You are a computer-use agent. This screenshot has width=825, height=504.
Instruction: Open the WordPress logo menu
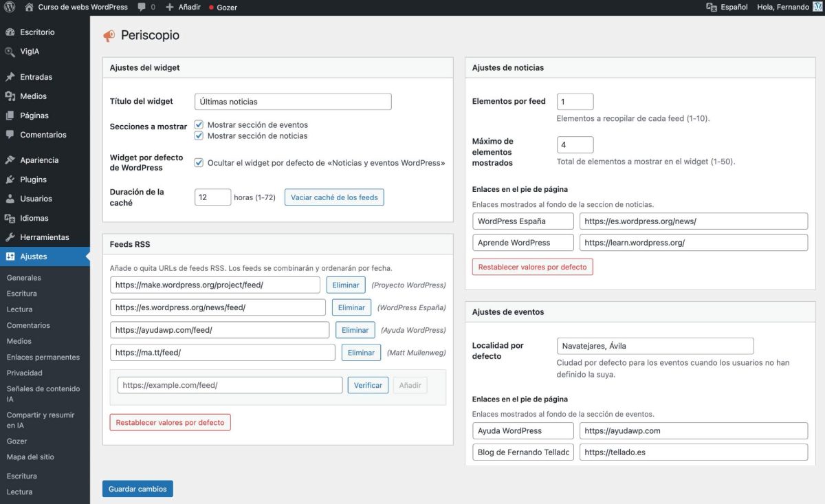pyautogui.click(x=10, y=7)
